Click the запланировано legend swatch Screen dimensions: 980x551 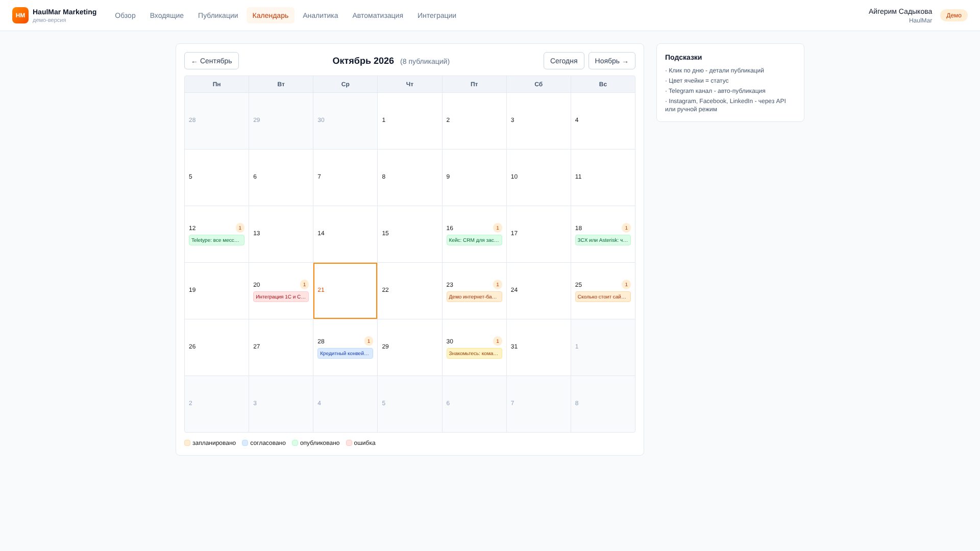click(x=187, y=443)
